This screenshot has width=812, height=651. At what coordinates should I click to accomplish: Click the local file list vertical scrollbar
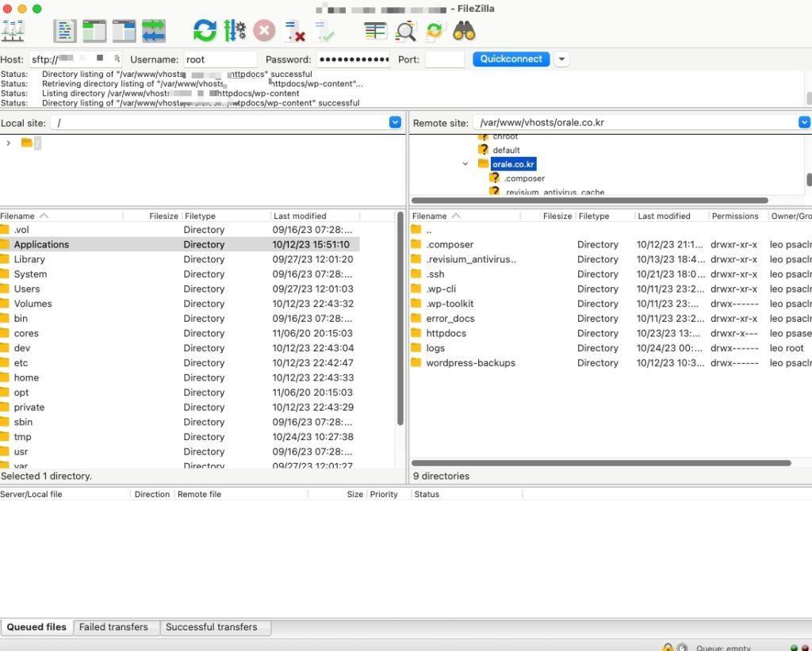400,319
